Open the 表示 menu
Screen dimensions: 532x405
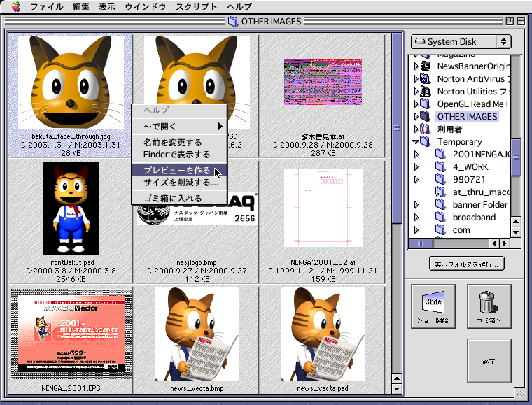tap(107, 7)
